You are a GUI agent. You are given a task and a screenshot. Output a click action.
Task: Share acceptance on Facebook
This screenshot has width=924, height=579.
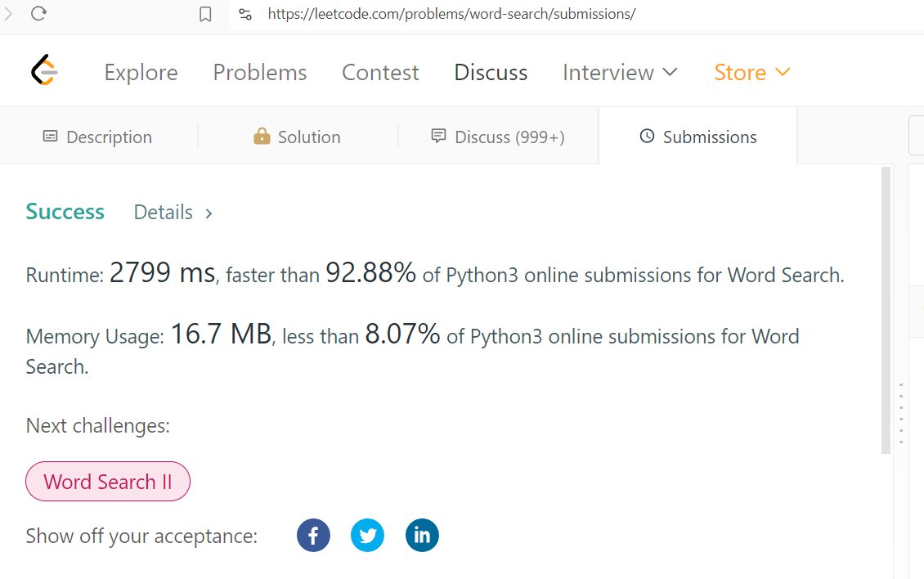click(x=313, y=536)
